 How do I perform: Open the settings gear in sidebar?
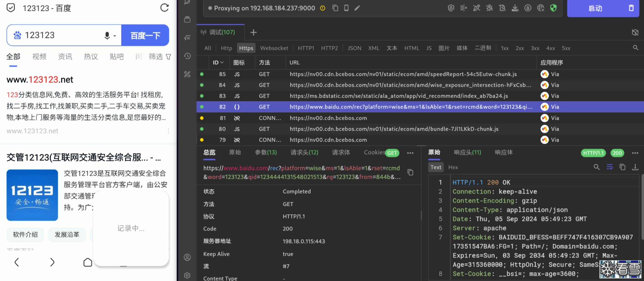[x=187, y=275]
